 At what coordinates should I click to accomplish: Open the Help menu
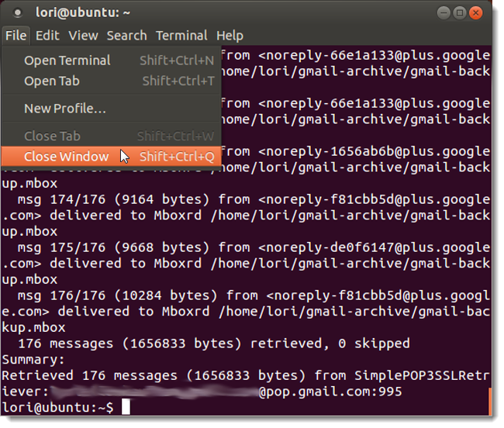point(230,36)
